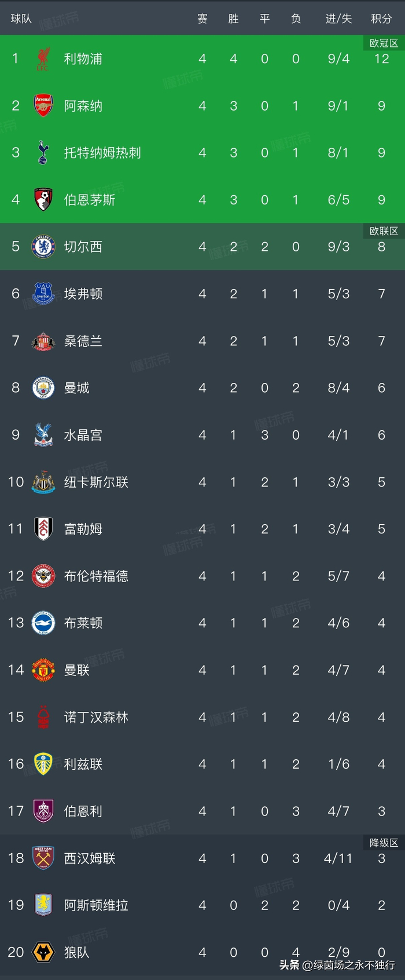
Task: Open team name 阿斯顿维拉
Action: (96, 905)
